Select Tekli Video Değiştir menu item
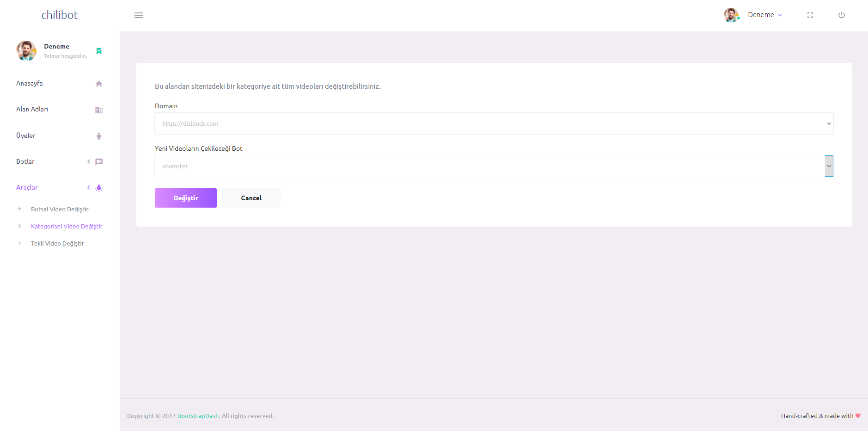The width and height of the screenshot is (868, 431). point(57,243)
